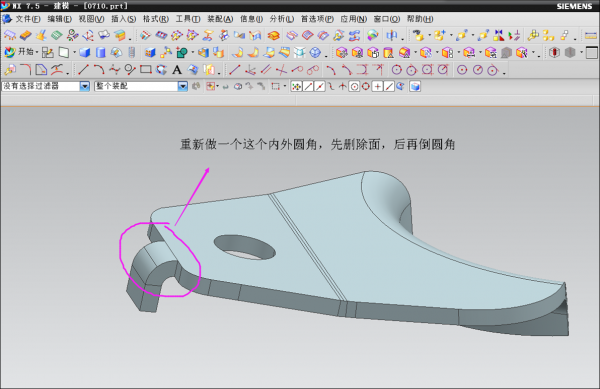Open the 应用(N) menu

353,19
